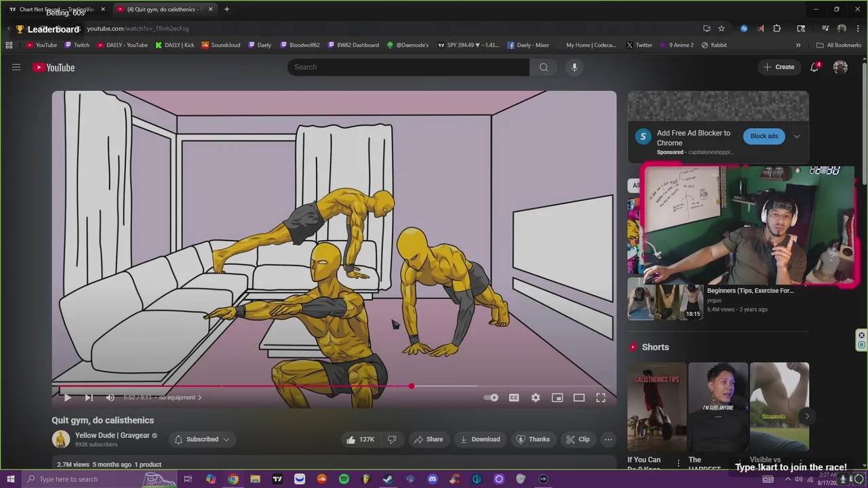
Task: Open the 'I'M SURE ANYONE' short thumbnail
Action: point(718,407)
